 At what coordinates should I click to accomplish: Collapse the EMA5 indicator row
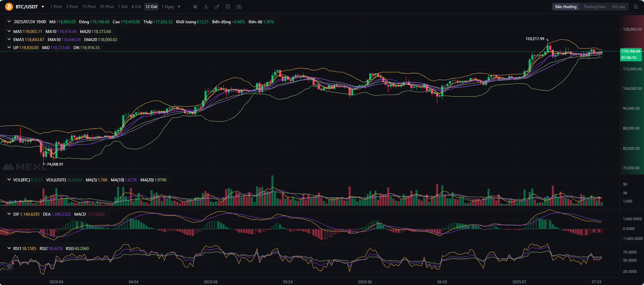click(x=9, y=39)
